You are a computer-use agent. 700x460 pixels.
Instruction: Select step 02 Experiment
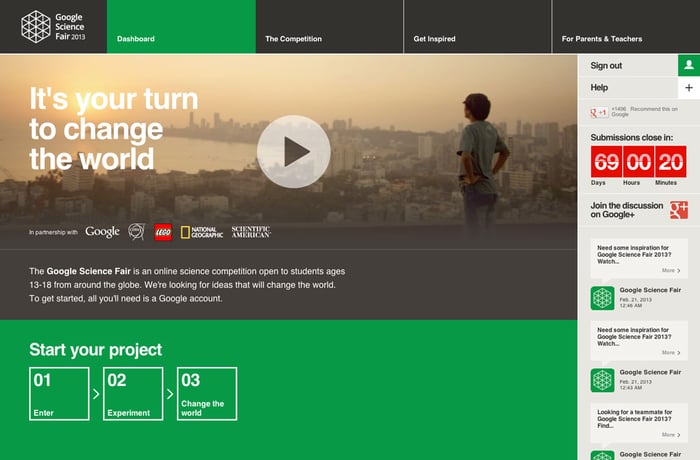coord(133,394)
